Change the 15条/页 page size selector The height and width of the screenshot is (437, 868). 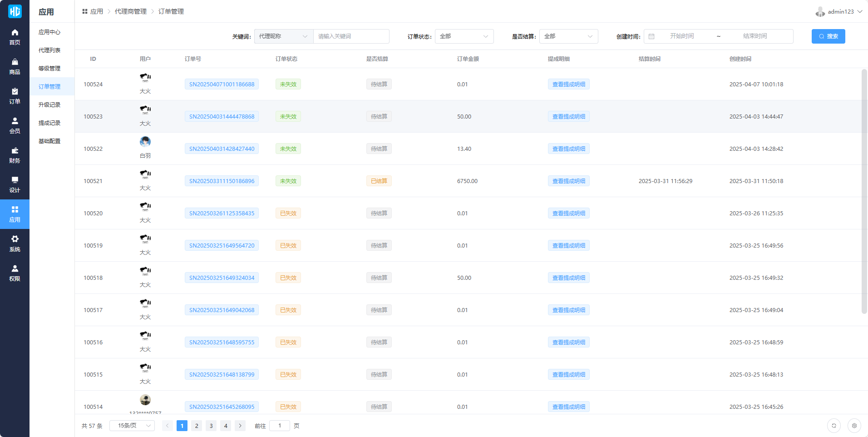click(x=132, y=426)
